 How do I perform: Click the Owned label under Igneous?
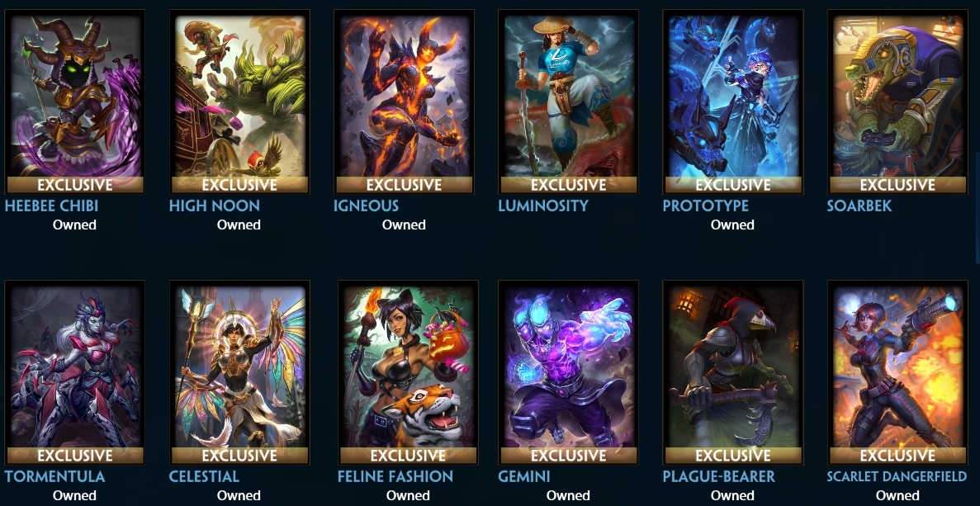click(x=404, y=225)
